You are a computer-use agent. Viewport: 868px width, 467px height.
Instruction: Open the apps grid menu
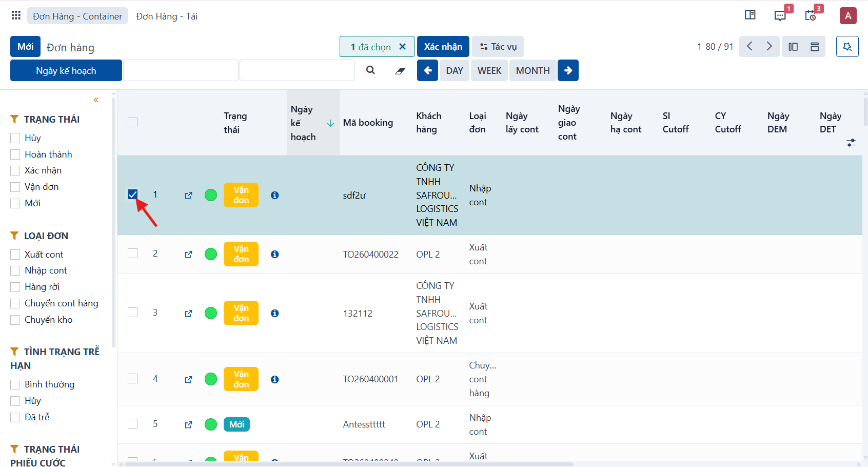tap(16, 15)
